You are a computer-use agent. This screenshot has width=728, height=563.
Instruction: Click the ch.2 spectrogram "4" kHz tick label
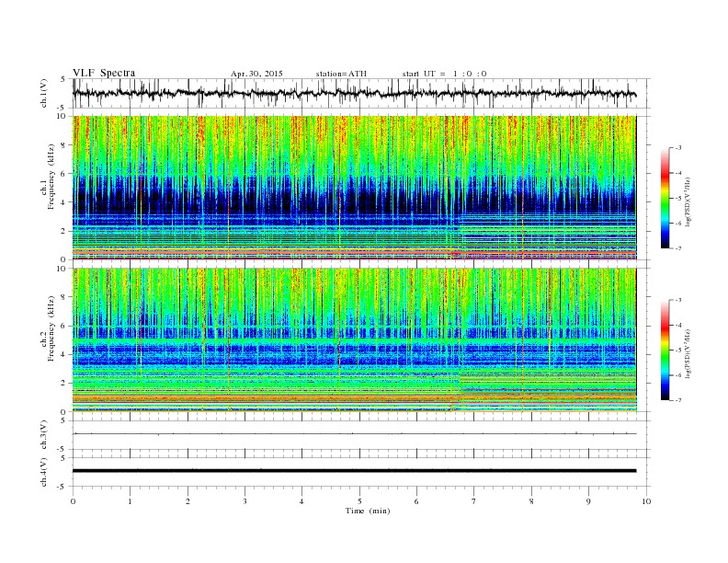click(x=63, y=354)
